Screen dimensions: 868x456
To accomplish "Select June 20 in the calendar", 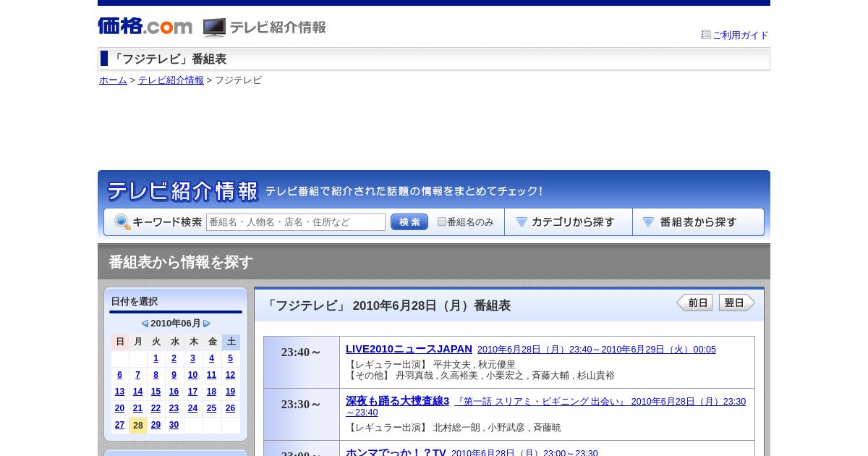I will [x=119, y=408].
